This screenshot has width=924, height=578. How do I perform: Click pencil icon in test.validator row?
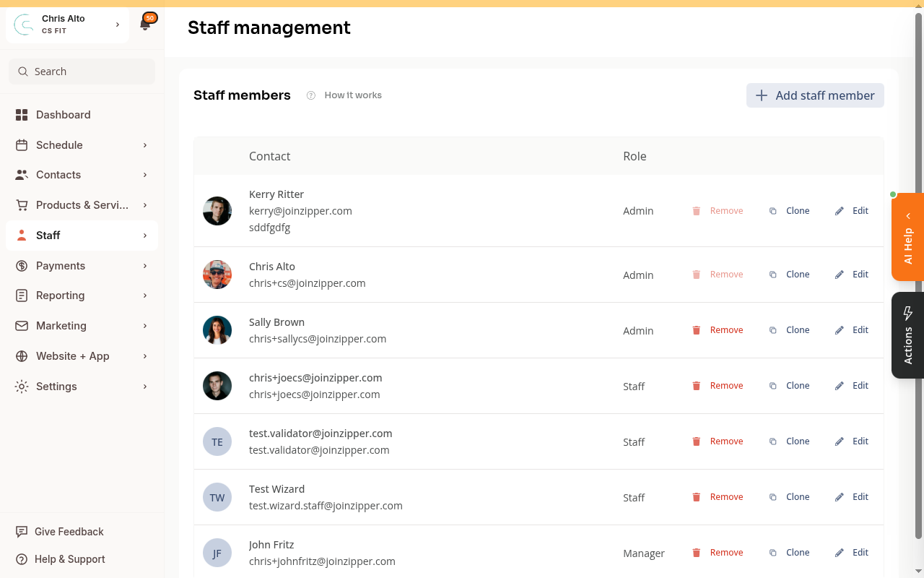pos(840,441)
